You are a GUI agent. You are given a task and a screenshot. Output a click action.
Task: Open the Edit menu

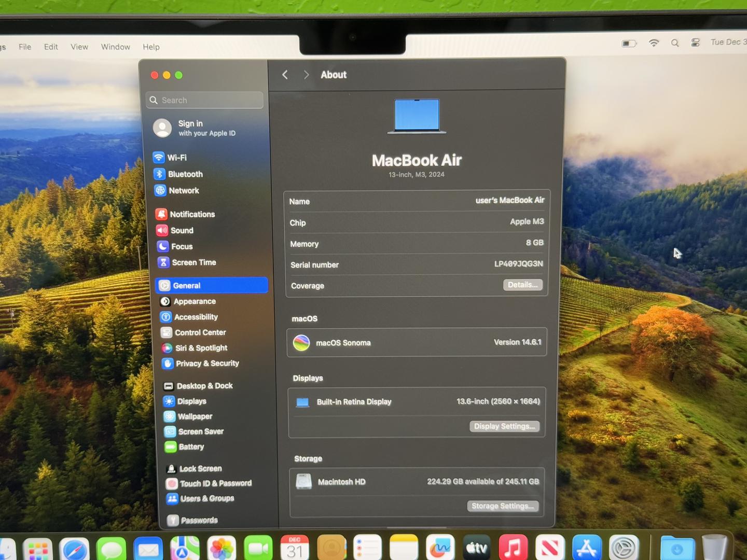click(x=51, y=47)
